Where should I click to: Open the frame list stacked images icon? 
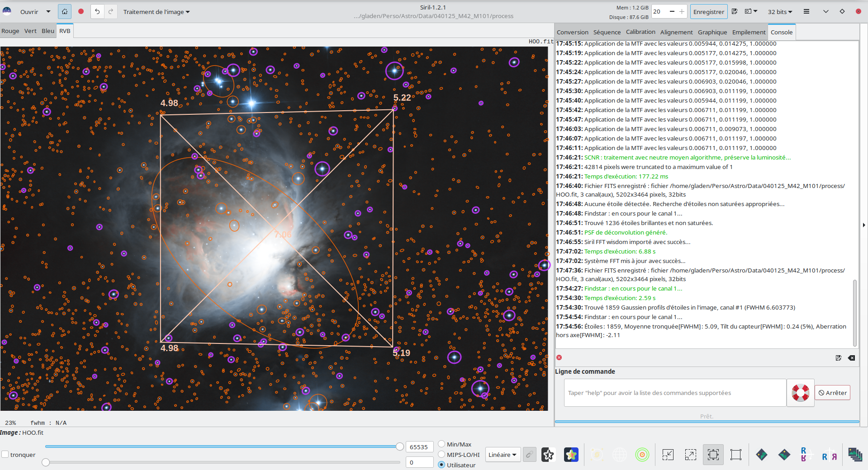click(x=855, y=455)
